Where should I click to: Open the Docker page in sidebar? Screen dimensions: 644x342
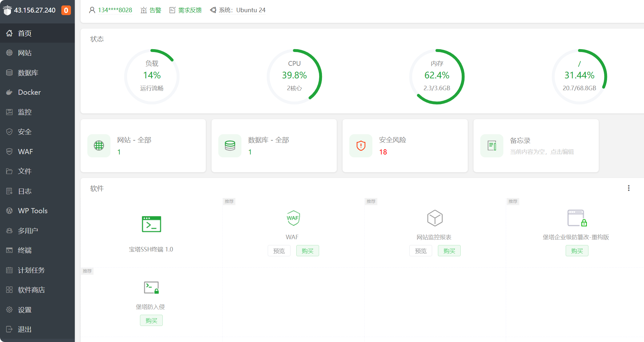tap(29, 92)
